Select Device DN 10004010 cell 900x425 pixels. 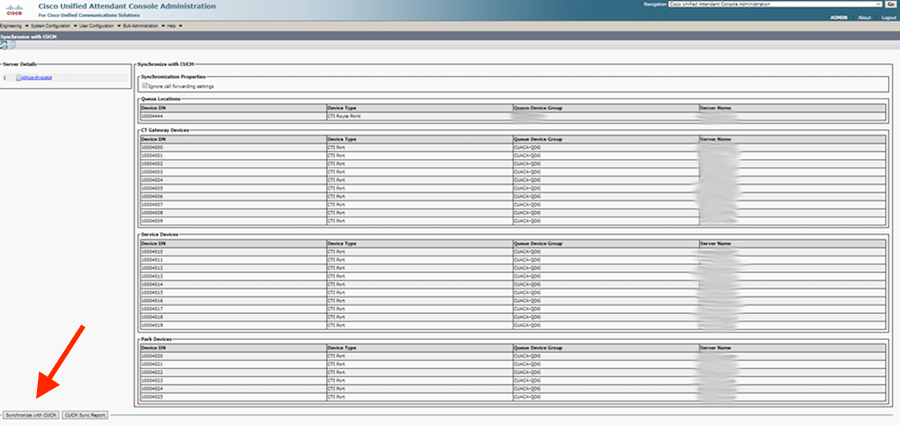[233, 252]
